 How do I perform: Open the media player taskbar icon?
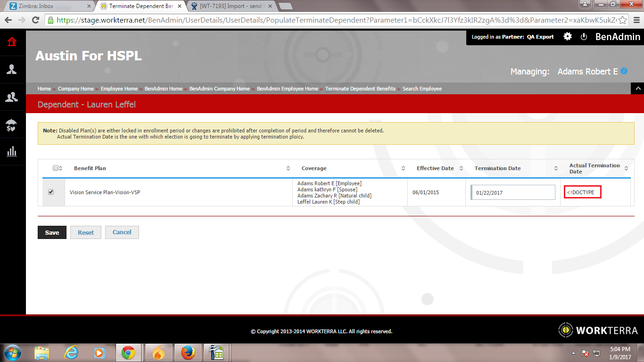tap(99, 353)
